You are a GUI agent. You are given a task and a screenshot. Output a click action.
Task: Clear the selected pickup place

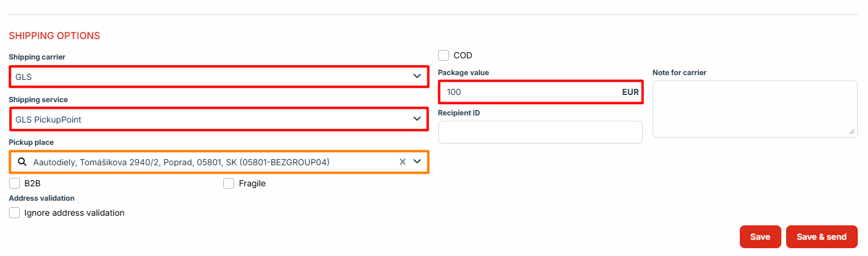pyautogui.click(x=403, y=162)
